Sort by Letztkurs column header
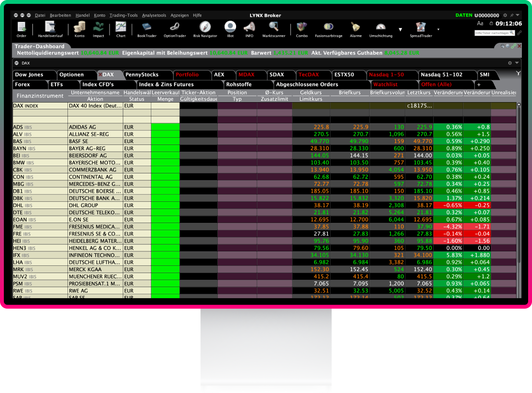 point(419,92)
